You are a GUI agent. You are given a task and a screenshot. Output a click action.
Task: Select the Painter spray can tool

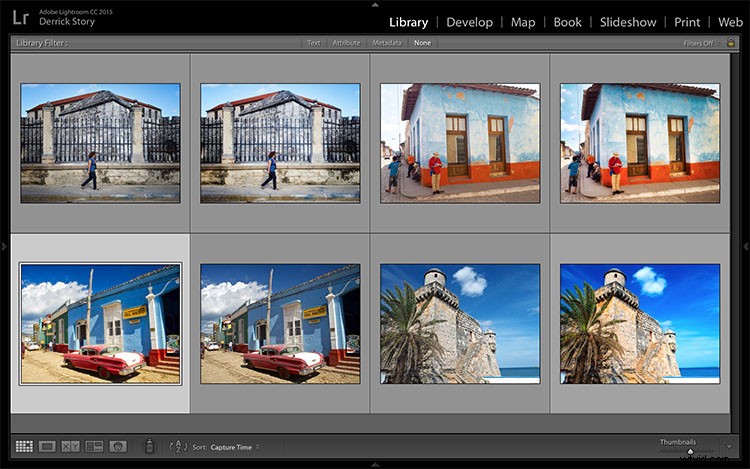(x=149, y=446)
